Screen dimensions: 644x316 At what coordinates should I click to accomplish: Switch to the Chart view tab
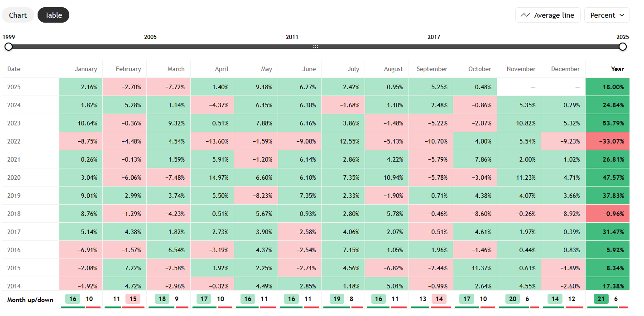pyautogui.click(x=18, y=15)
